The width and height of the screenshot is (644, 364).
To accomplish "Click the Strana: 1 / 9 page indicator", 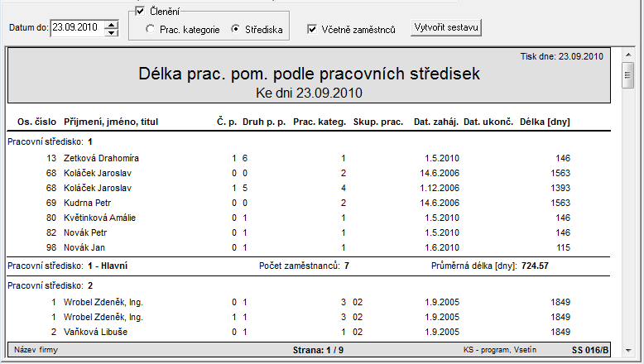I will tap(318, 350).
